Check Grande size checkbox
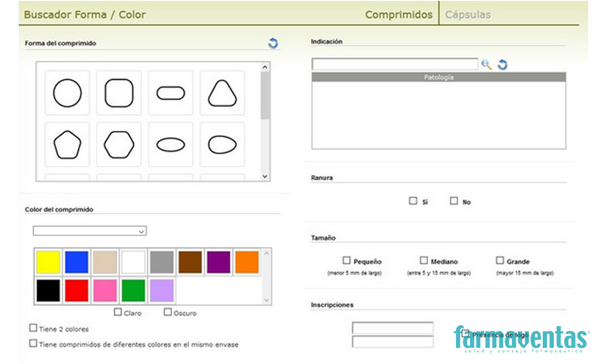 (500, 260)
